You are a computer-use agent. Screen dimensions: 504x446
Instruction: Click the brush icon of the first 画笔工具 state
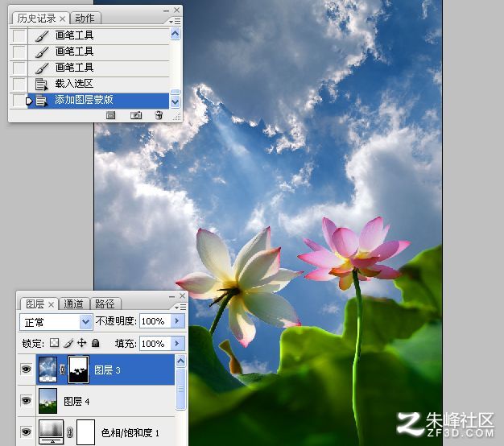click(42, 35)
